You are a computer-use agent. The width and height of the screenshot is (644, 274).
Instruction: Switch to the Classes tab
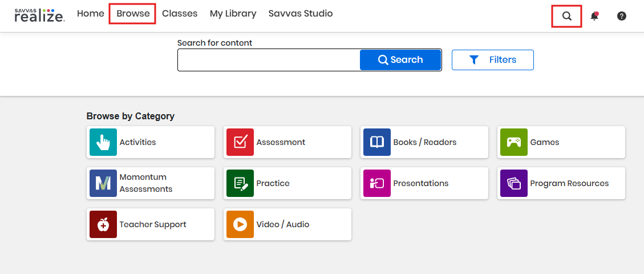(180, 13)
